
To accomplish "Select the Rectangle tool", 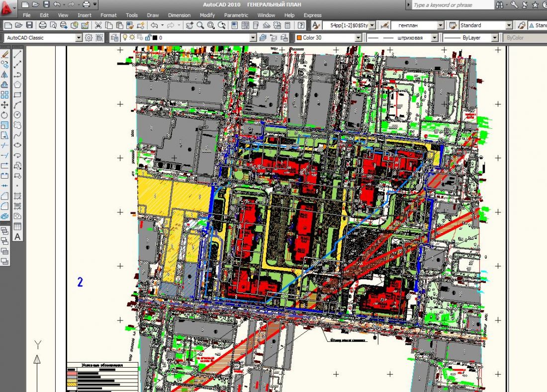I will (x=17, y=95).
